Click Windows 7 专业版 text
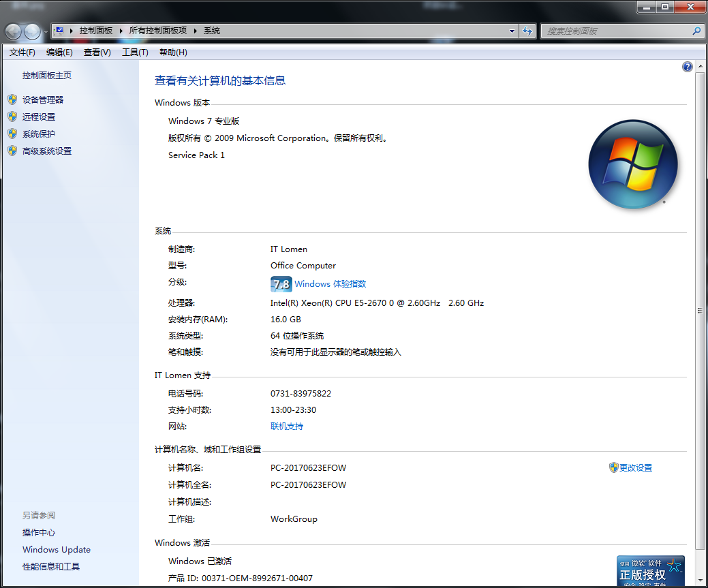Screen dimensions: 708x588 [204, 121]
